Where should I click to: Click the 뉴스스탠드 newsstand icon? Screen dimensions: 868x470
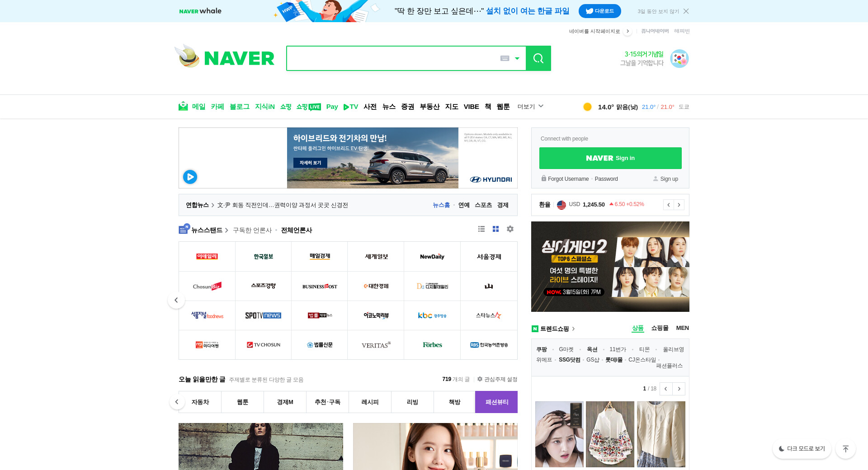(x=184, y=229)
